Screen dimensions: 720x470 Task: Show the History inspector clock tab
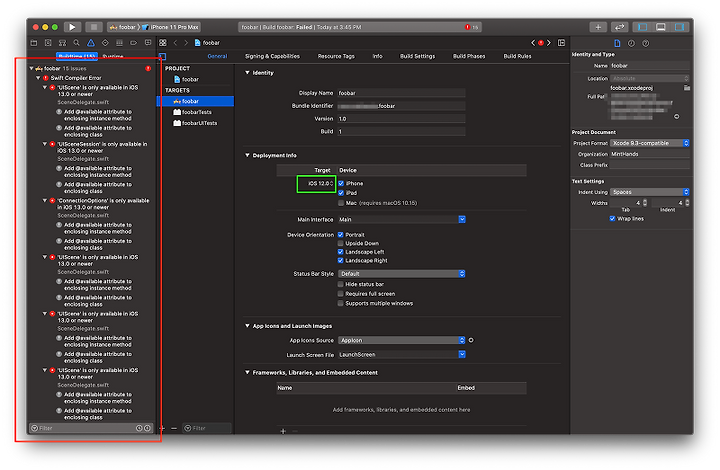click(631, 43)
